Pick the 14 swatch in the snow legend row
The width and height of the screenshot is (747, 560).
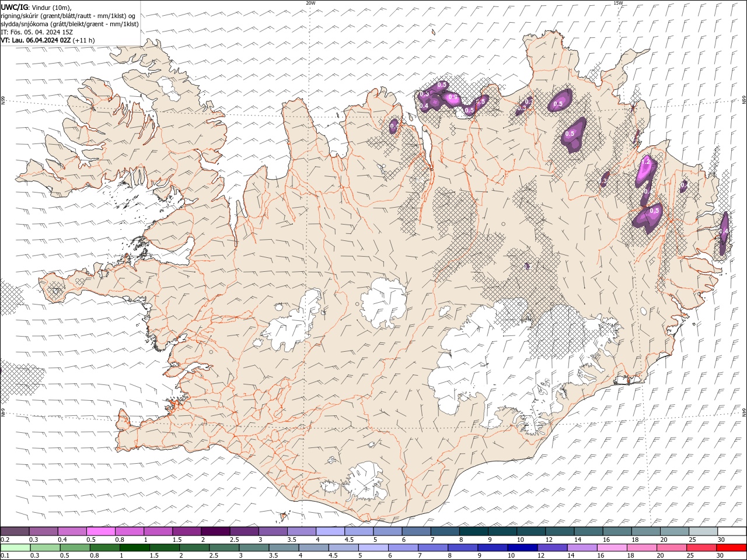588,531
